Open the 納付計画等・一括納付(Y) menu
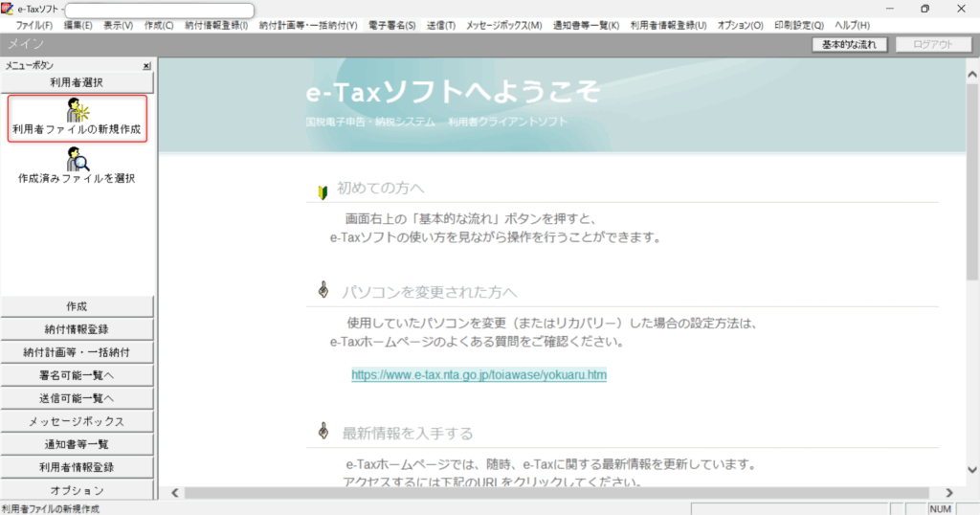Image resolution: width=980 pixels, height=515 pixels. tap(308, 26)
